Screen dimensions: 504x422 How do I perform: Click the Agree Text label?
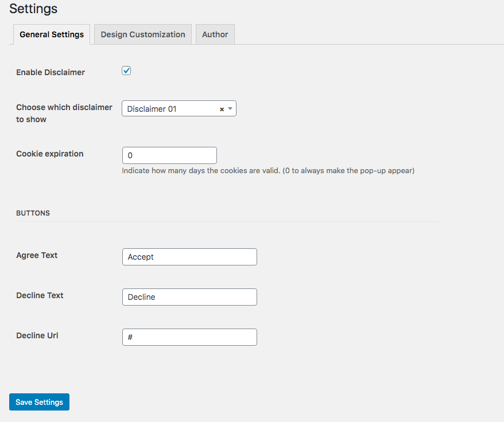pos(37,255)
